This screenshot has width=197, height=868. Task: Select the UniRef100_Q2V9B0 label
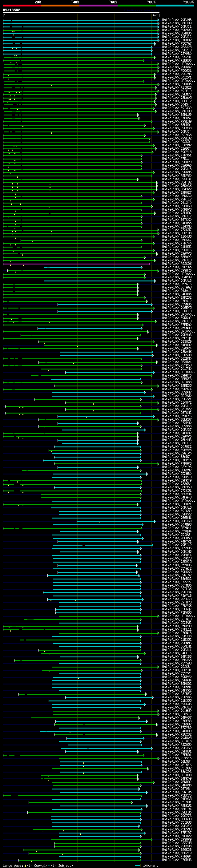[x=177, y=54]
